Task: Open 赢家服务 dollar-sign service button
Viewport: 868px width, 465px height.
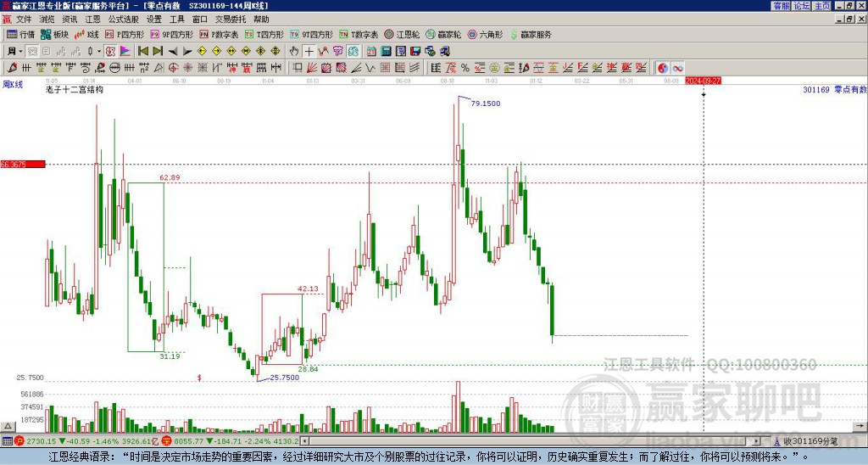Action: [531, 34]
